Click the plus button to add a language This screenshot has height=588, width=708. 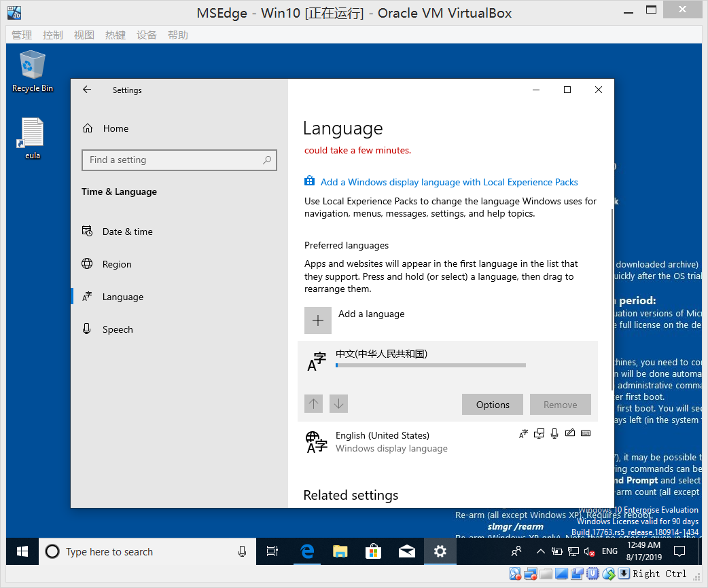pos(318,320)
